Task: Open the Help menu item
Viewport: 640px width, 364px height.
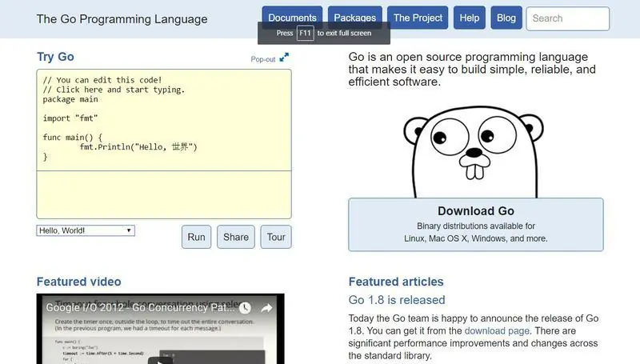Action: [470, 18]
